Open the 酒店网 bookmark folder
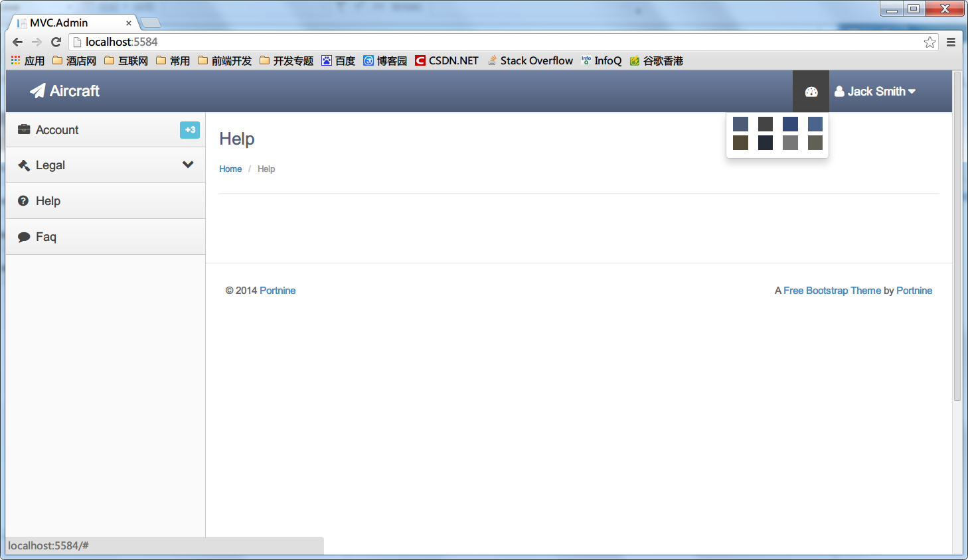 [x=74, y=60]
